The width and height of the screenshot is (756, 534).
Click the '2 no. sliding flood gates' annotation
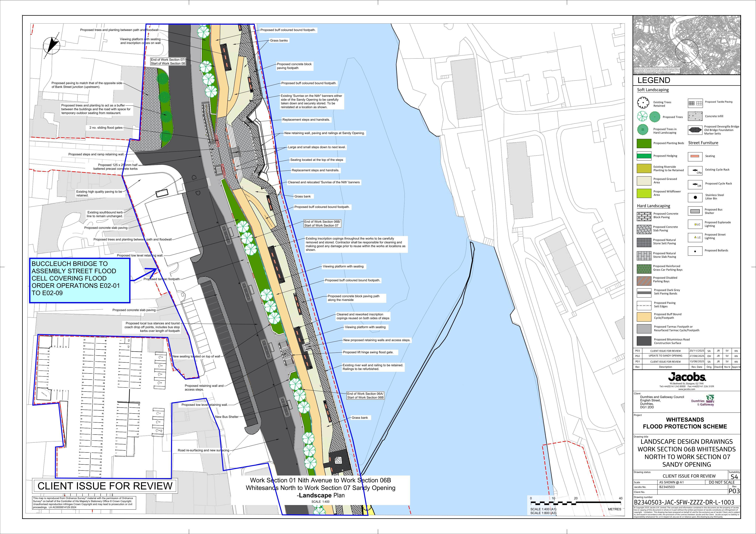[x=106, y=127]
